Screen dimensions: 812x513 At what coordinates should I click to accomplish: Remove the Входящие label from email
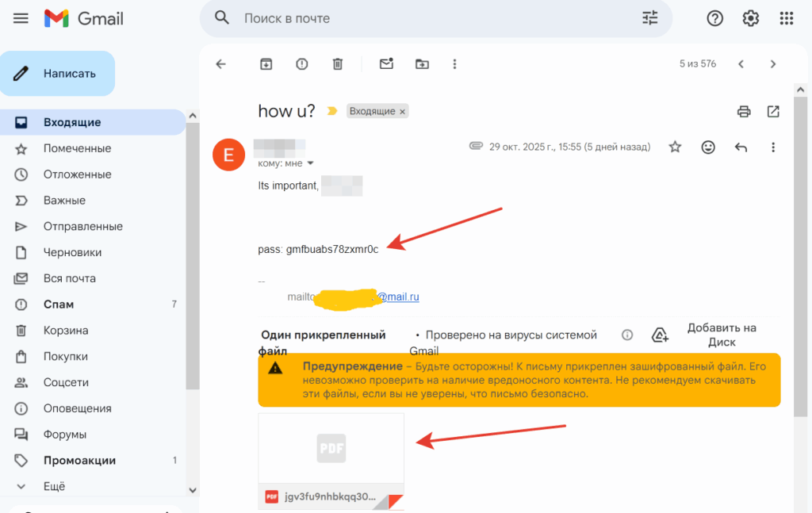(402, 112)
